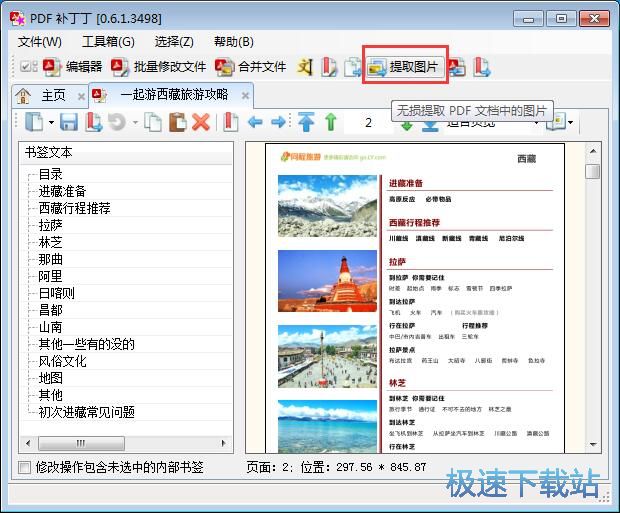Screen dimensions: 620x513
Task: Select the 昌都 bookmark
Action: click(x=51, y=310)
